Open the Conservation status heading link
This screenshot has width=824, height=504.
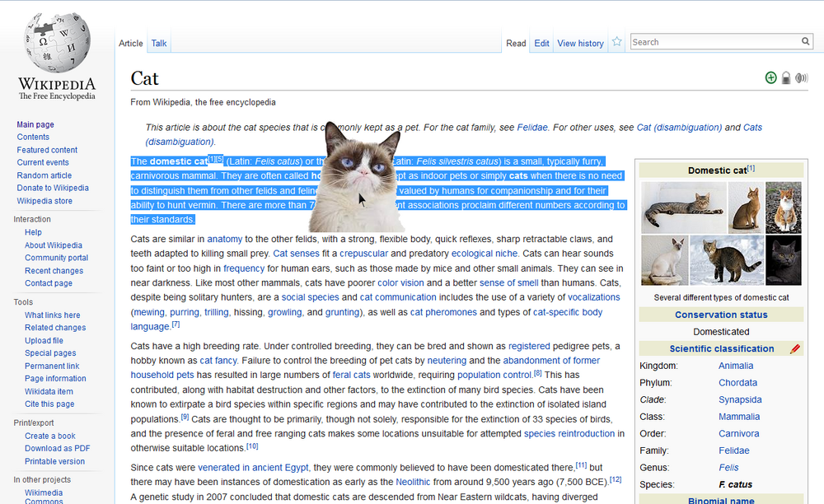pyautogui.click(x=721, y=315)
